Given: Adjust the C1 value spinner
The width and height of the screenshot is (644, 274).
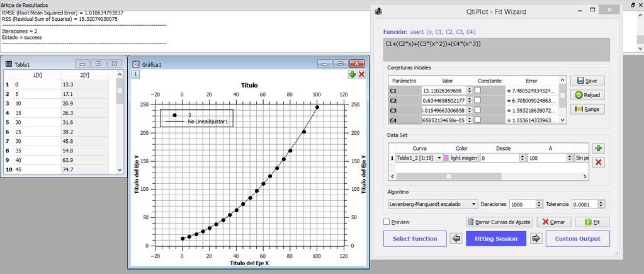Looking at the screenshot, I should click(x=471, y=90).
